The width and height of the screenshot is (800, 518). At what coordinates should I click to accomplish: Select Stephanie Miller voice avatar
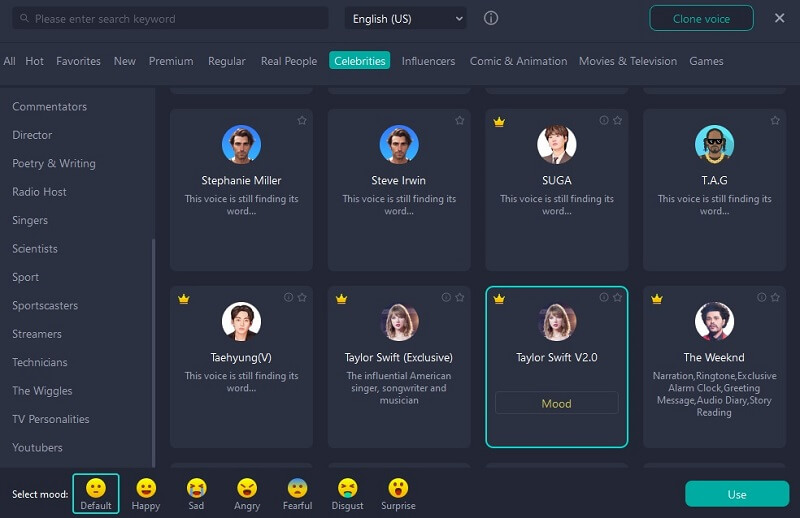pos(241,144)
